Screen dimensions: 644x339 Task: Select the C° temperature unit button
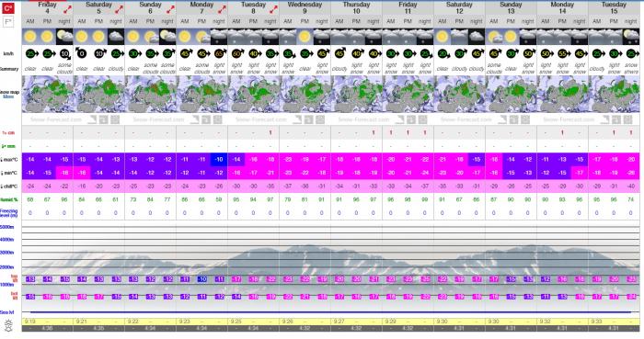8,8
